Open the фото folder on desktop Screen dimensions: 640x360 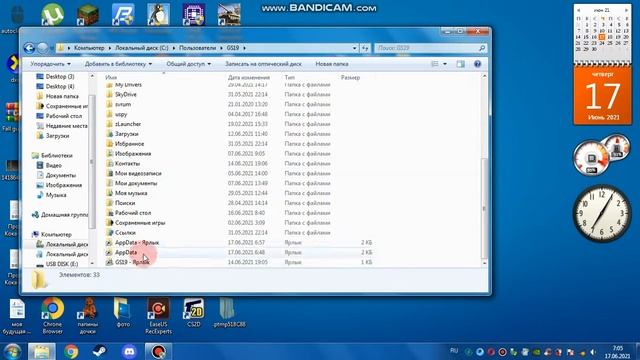[123, 313]
